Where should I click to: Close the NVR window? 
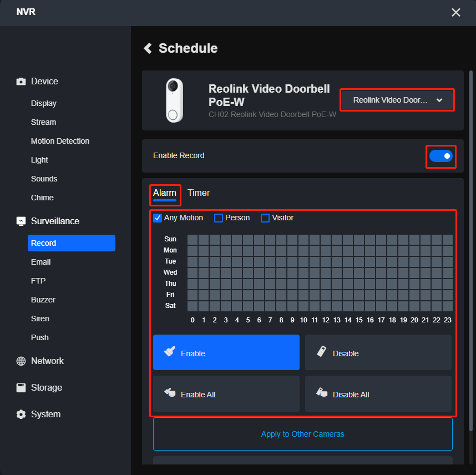[x=455, y=12]
